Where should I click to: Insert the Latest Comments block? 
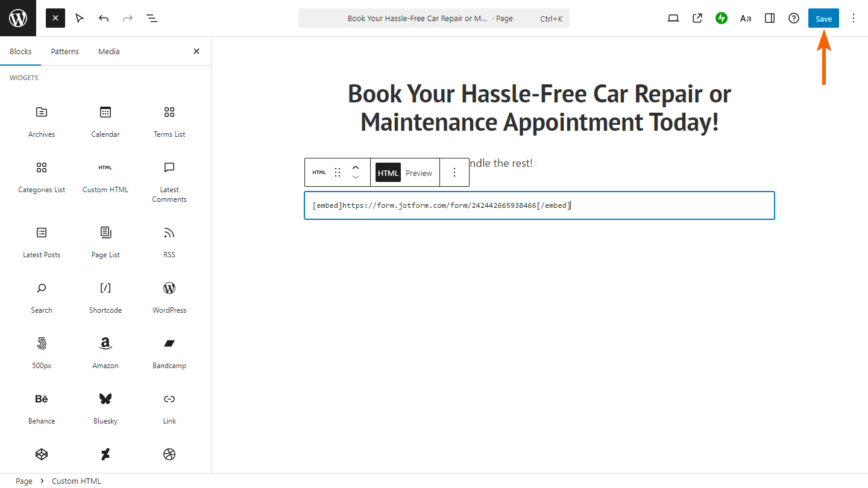click(x=169, y=181)
